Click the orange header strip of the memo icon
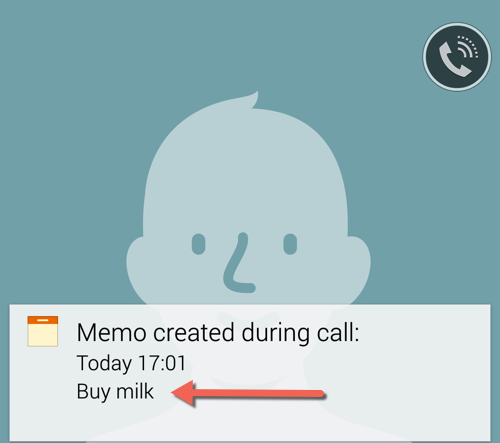The height and width of the screenshot is (443, 500). click(x=43, y=320)
